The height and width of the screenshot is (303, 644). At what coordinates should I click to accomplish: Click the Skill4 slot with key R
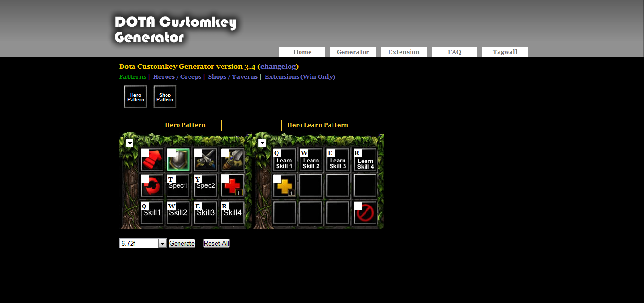(233, 213)
